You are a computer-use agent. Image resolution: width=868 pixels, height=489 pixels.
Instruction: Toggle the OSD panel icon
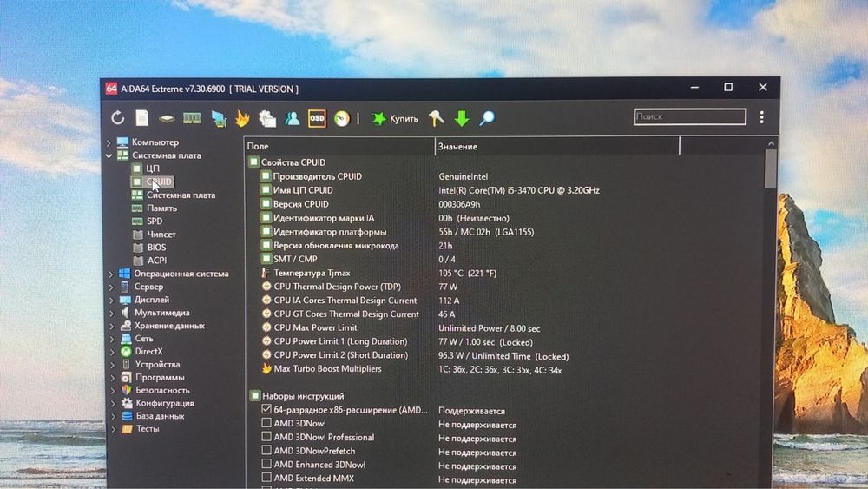317,118
